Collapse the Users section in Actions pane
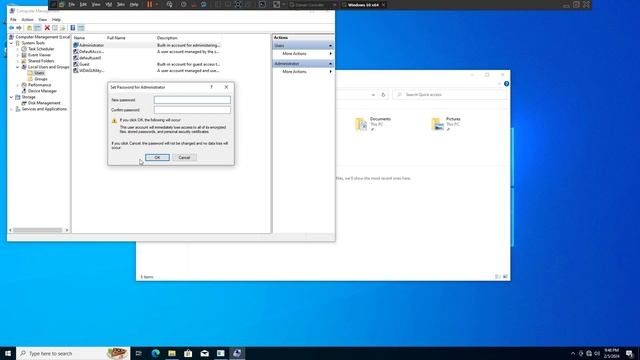Image resolution: width=640 pixels, height=360 pixels. coord(330,46)
